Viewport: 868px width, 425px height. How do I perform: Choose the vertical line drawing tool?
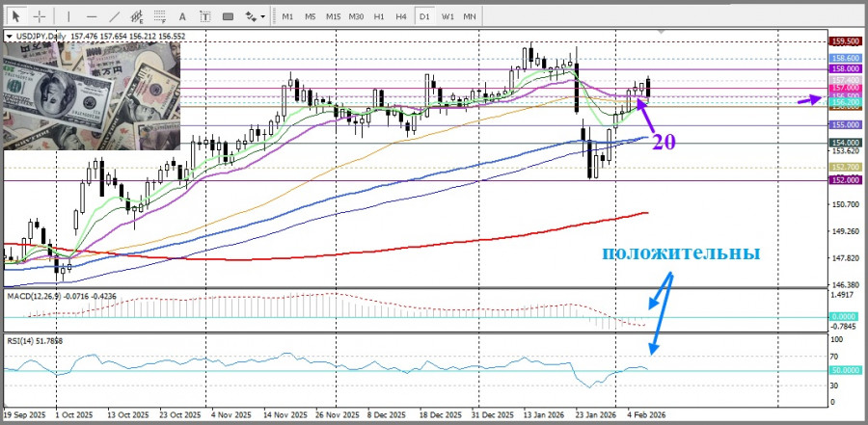point(68,16)
